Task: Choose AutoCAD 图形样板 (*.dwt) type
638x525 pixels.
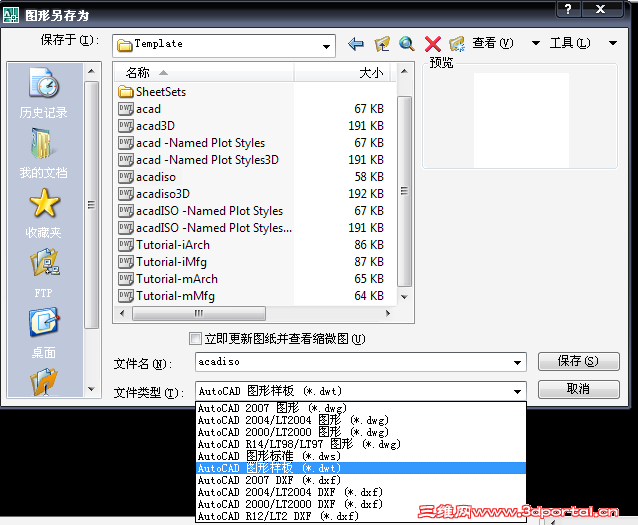Action: (361, 468)
